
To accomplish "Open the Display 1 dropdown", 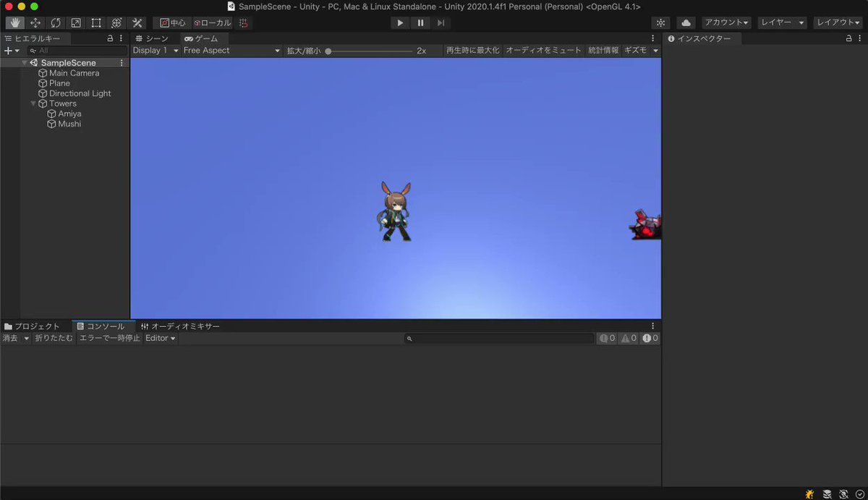I will pyautogui.click(x=156, y=51).
